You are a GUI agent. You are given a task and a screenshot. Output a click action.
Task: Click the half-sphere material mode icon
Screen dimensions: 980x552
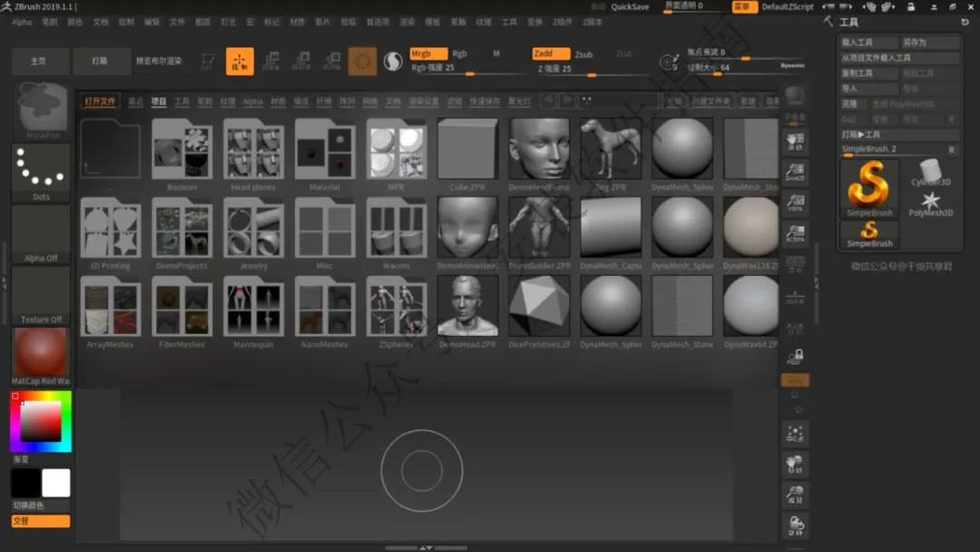(x=393, y=61)
